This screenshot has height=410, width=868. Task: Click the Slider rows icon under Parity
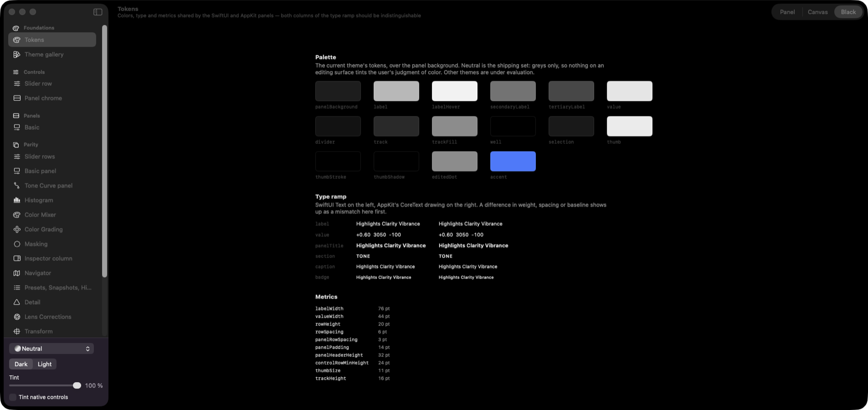point(17,156)
